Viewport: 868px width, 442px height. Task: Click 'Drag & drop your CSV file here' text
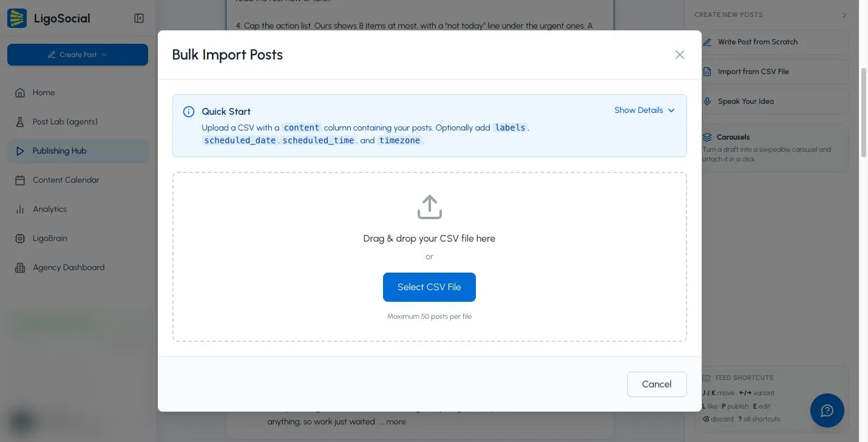(x=429, y=239)
